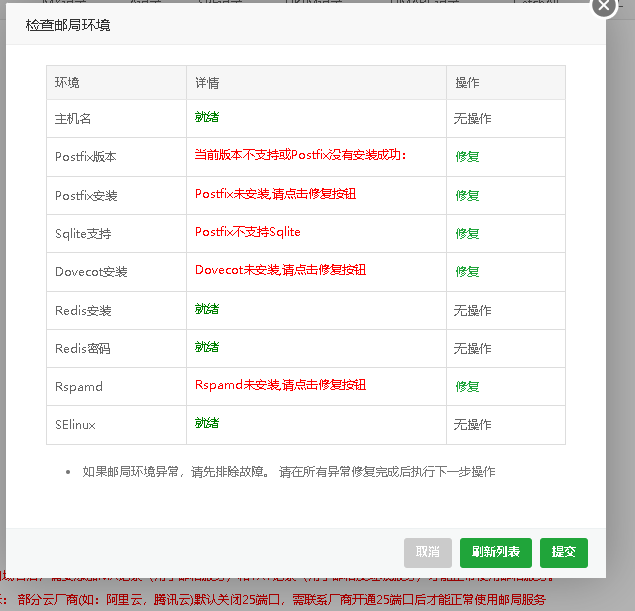
Task: Select the Redis密码 environment cell
Action: [117, 349]
